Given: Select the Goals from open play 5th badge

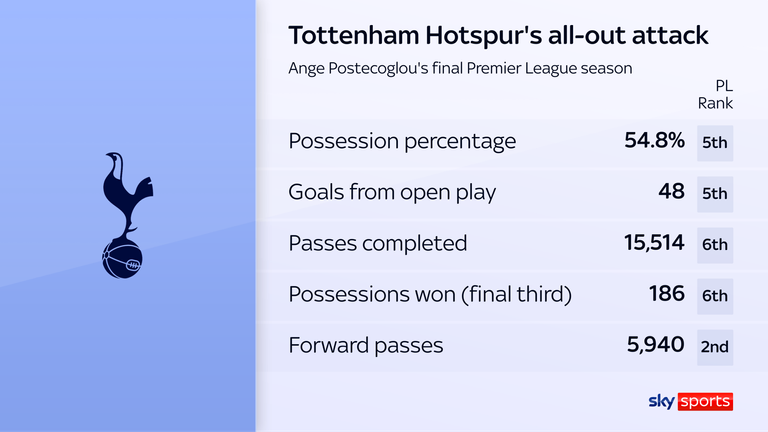Looking at the screenshot, I should click(715, 194).
